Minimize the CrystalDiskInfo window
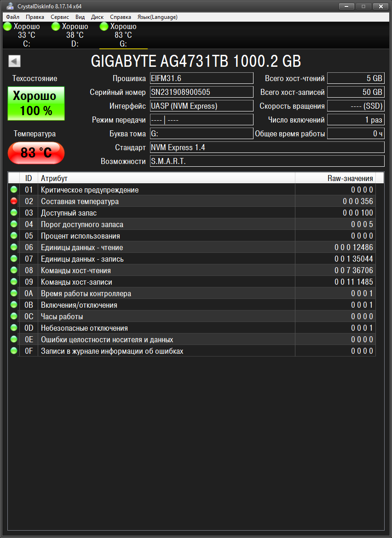 pyautogui.click(x=346, y=6)
